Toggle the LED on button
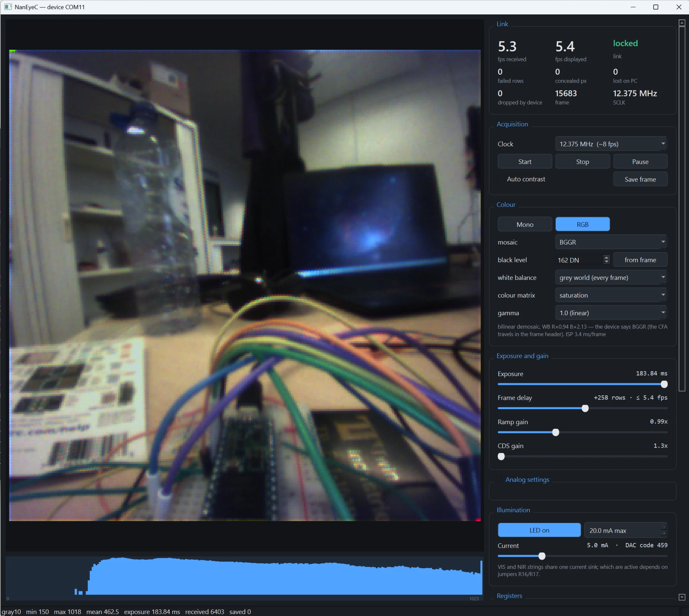689x616 pixels. click(x=539, y=530)
